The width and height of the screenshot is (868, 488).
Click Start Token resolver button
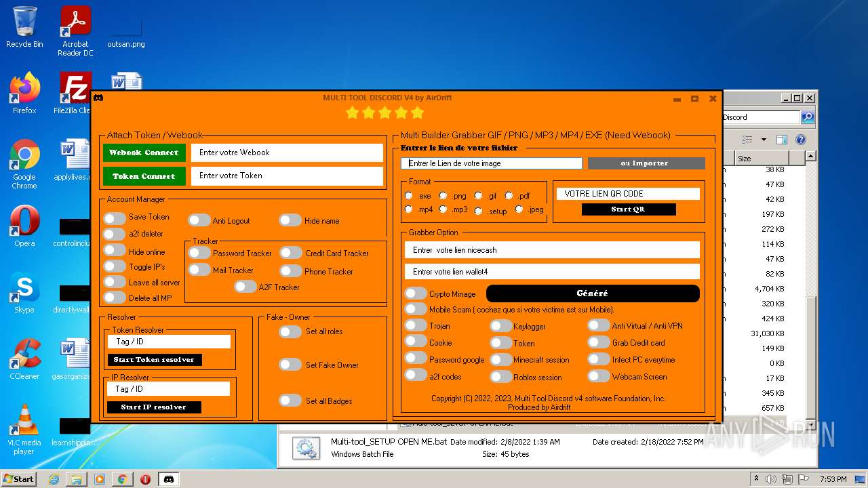(155, 360)
